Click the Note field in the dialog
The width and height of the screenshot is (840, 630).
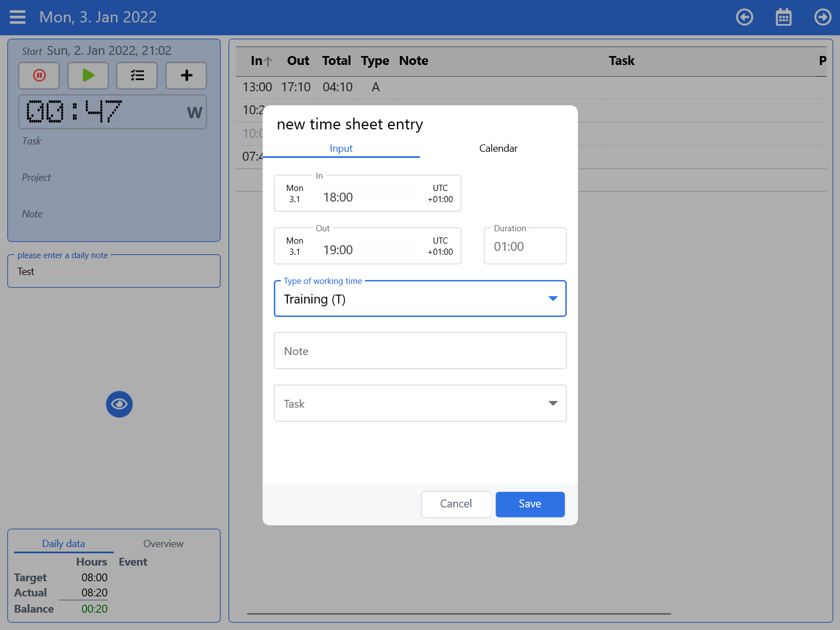tap(420, 351)
